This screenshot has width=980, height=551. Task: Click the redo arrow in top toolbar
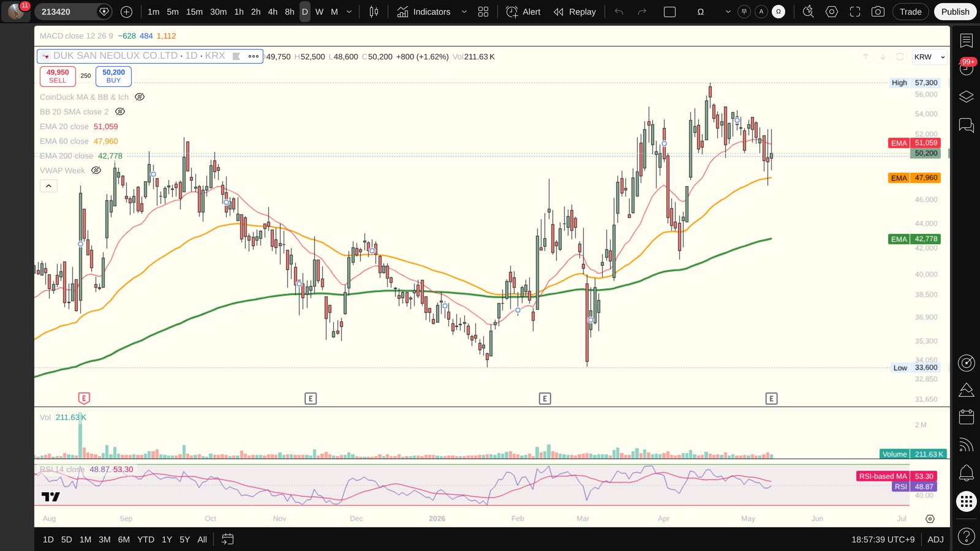pyautogui.click(x=642, y=12)
